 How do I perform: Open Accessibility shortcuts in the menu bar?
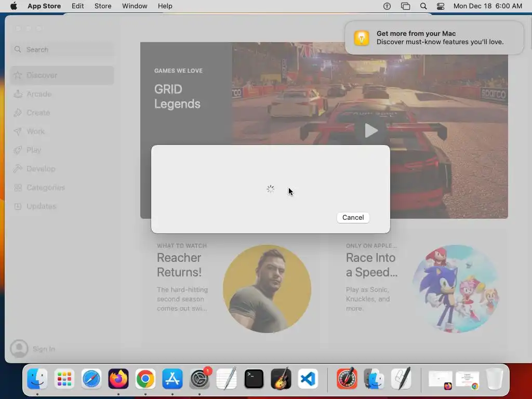[x=387, y=6]
